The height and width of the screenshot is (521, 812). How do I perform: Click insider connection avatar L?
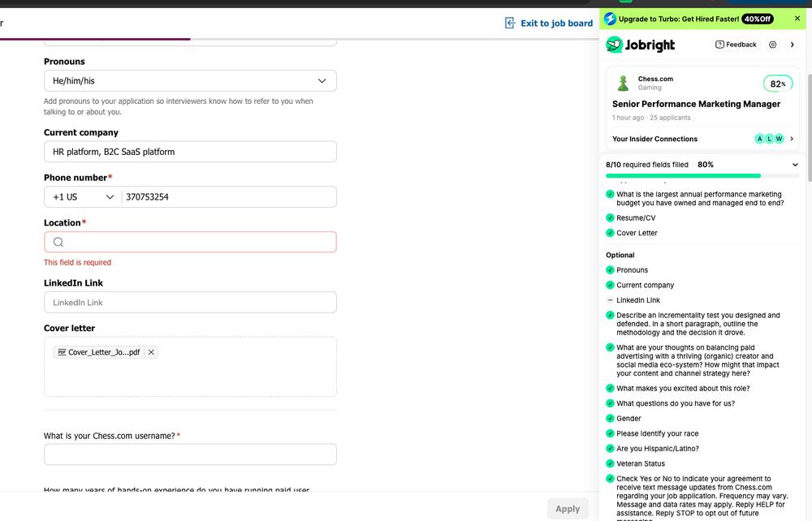769,139
